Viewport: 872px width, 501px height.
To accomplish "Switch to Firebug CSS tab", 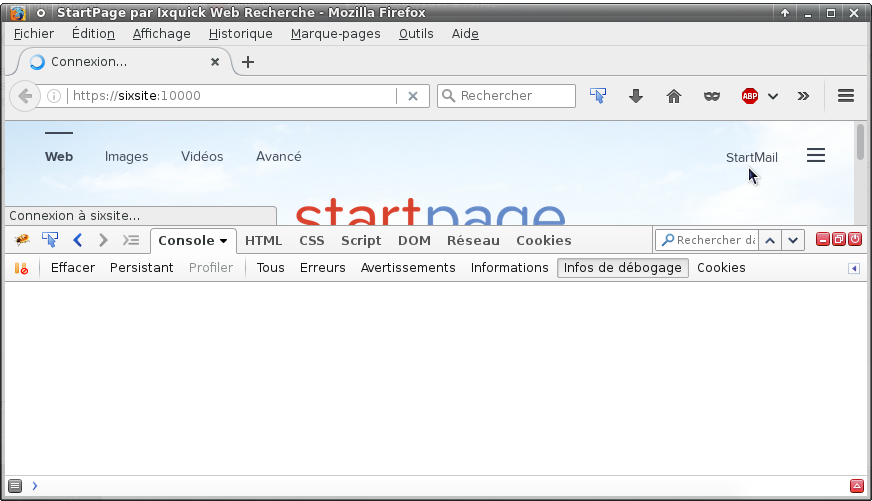I will tap(311, 240).
